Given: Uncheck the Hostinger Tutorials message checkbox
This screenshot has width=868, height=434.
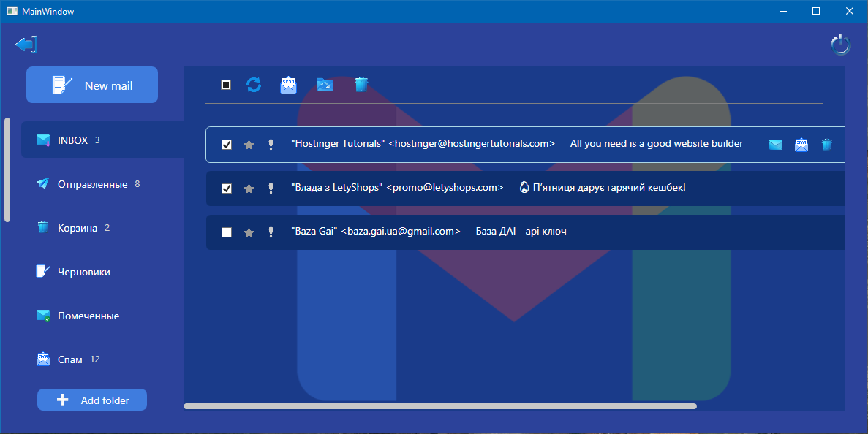Looking at the screenshot, I should [x=227, y=145].
